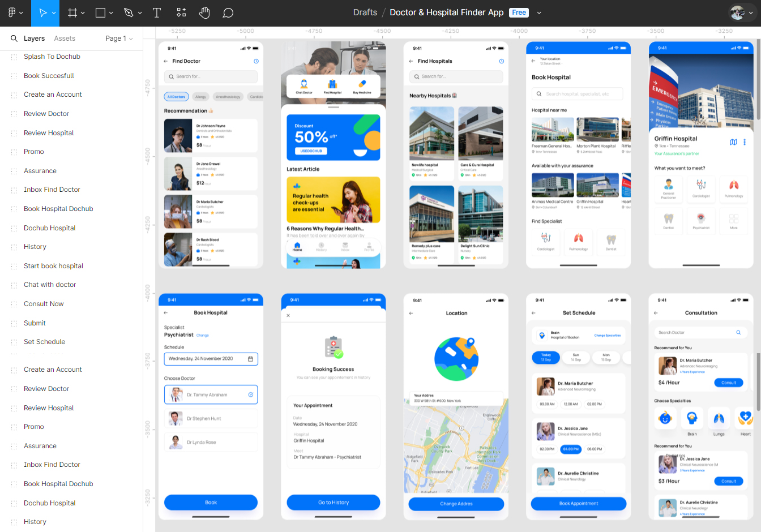Viewport: 761px width, 532px height.
Task: Click the user avatar in the top bar
Action: click(737, 12)
